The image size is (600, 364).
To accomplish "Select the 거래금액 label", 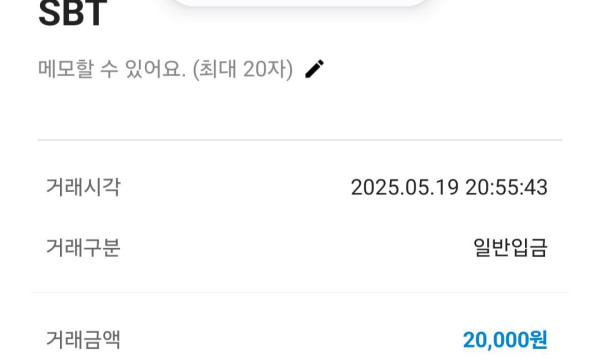I will pyautogui.click(x=83, y=340).
